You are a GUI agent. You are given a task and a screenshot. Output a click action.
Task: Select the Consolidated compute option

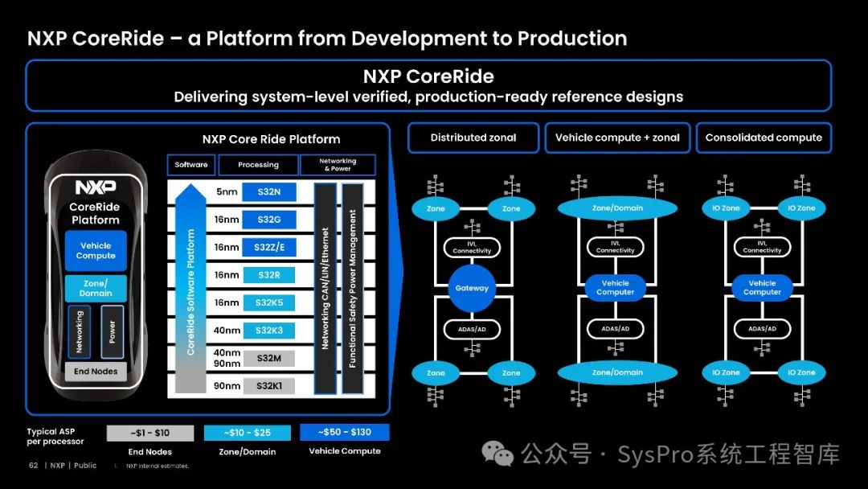764,138
